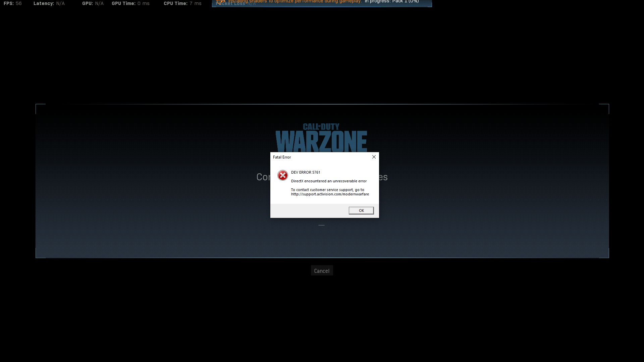The height and width of the screenshot is (362, 644).
Task: Click the shader progress Pack 1 text
Action: point(392,2)
